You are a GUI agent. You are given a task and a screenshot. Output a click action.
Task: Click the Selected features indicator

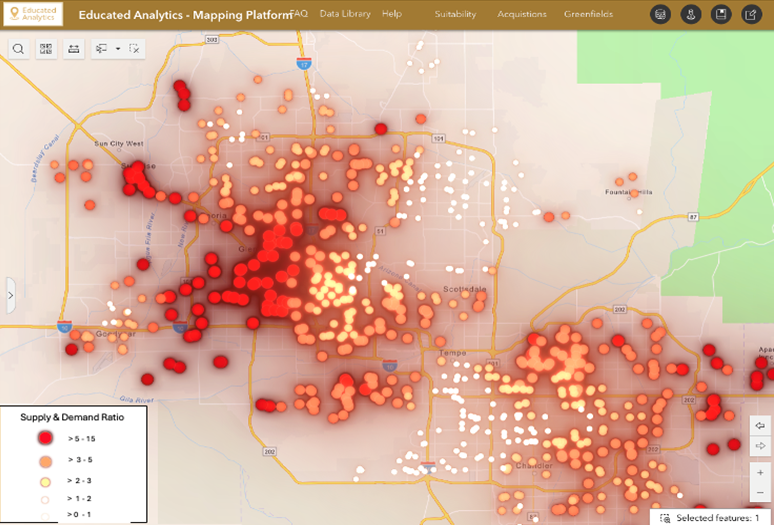pyautogui.click(x=710, y=518)
